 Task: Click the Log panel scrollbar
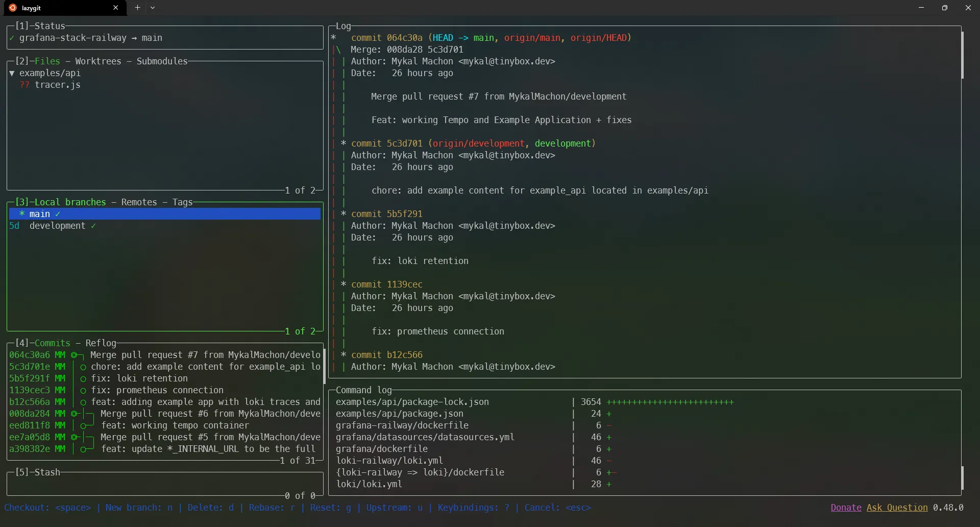(x=962, y=55)
